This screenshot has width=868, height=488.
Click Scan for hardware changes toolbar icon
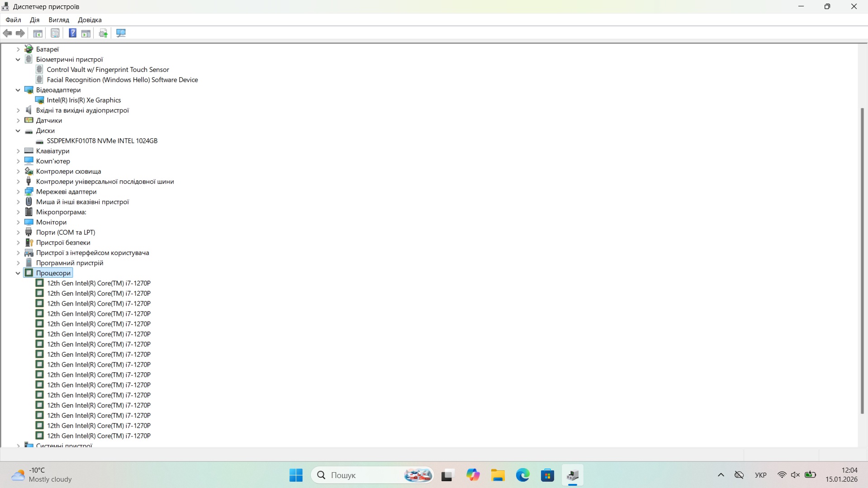[121, 33]
